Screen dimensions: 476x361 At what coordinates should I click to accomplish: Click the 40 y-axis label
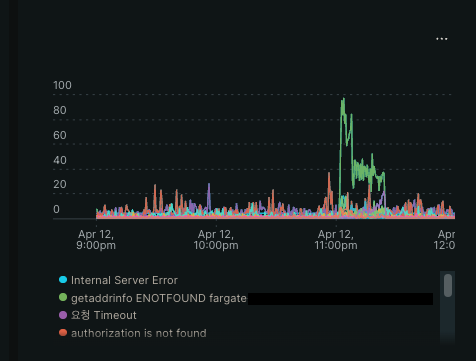60,160
